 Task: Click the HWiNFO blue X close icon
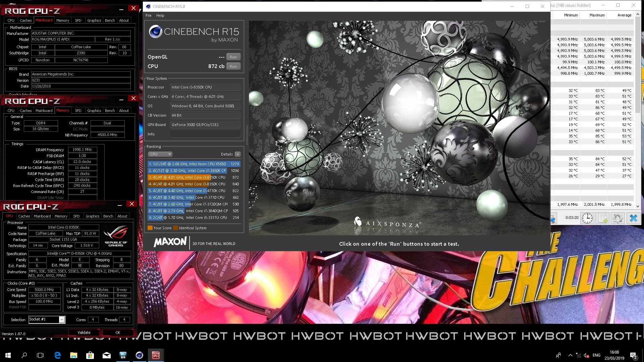point(633,218)
